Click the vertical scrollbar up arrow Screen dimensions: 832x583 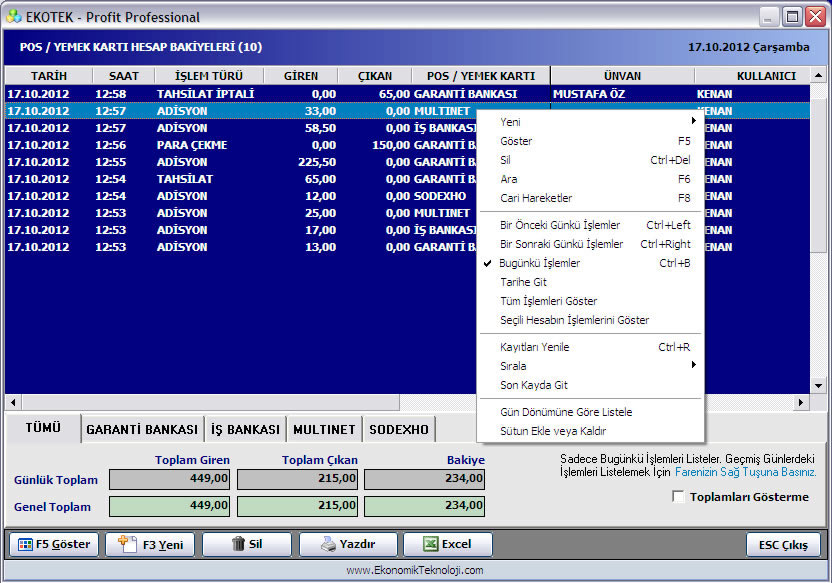818,75
